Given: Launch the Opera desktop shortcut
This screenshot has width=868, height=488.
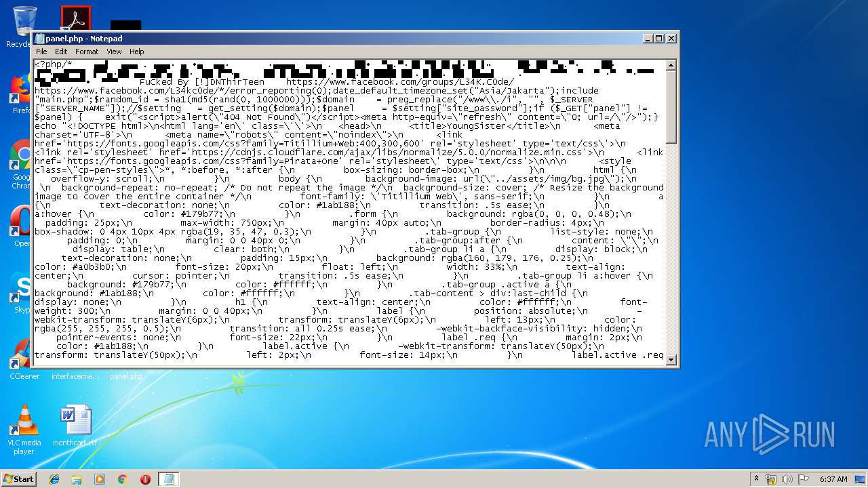Looking at the screenshot, I should point(20,227).
